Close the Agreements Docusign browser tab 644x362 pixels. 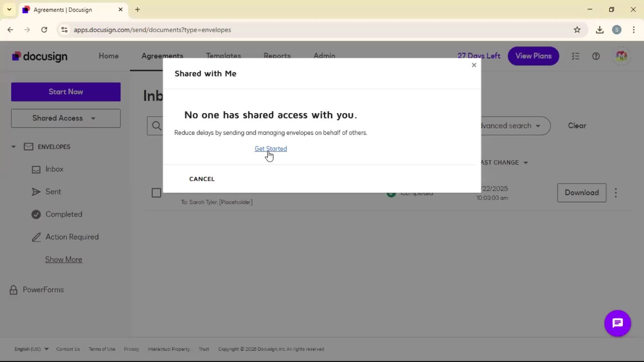coord(121,9)
